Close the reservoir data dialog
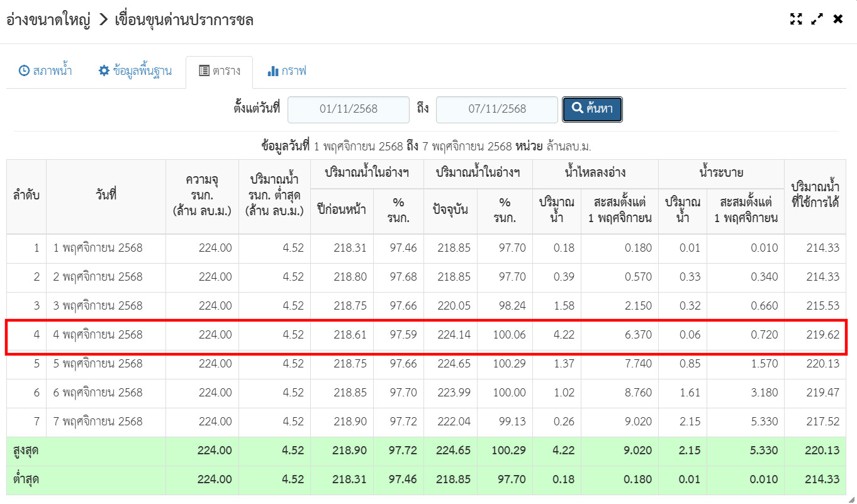The height and width of the screenshot is (504, 857). [x=837, y=19]
